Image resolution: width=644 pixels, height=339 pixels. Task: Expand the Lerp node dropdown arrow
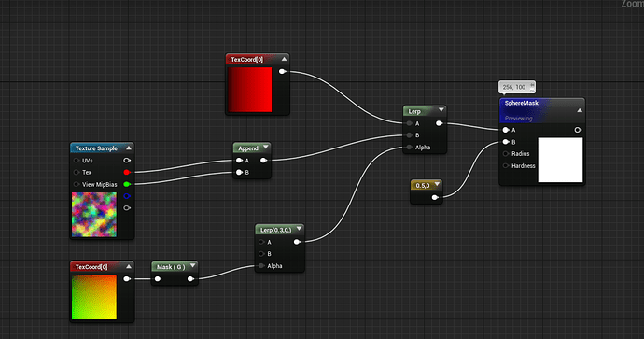click(441, 110)
